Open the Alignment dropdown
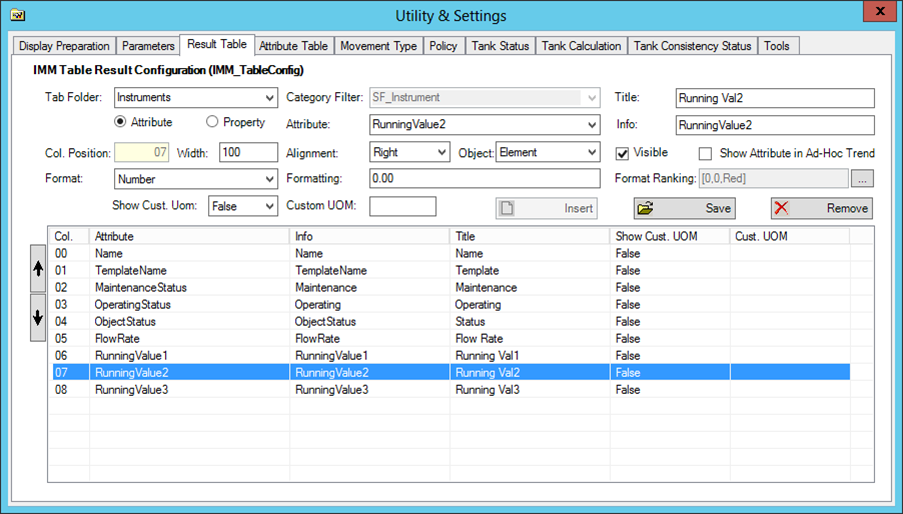903x514 pixels. (x=442, y=153)
